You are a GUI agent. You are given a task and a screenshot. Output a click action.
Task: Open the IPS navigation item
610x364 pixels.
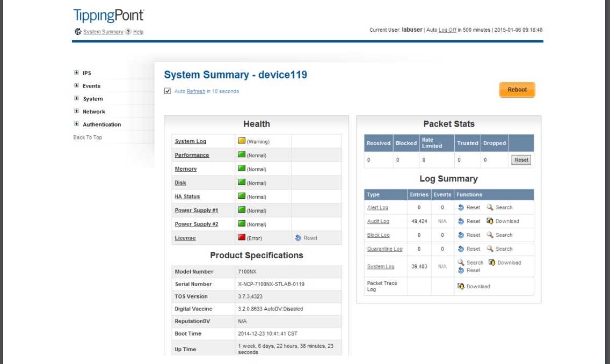coord(87,73)
